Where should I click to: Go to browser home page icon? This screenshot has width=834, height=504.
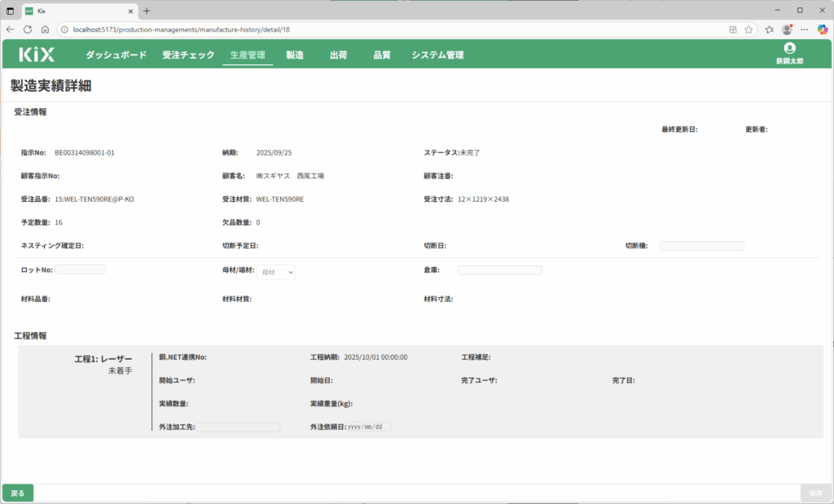point(45,29)
